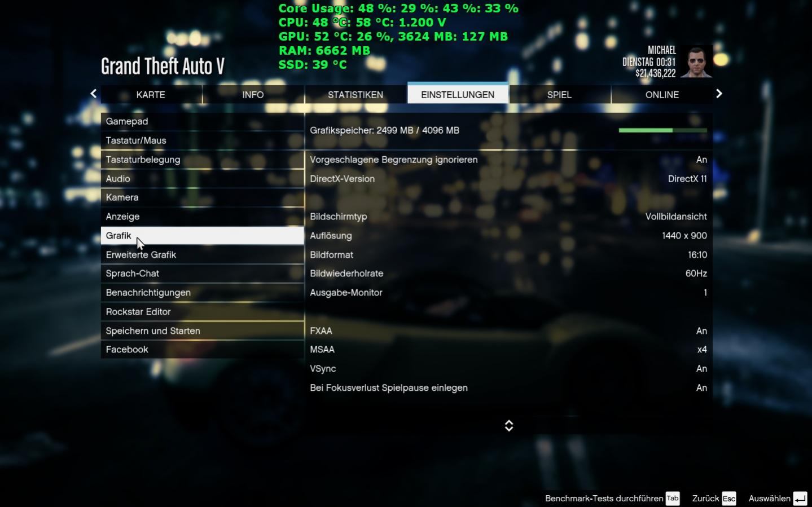Screen dimensions: 812x507
Task: Select the Grafik category
Action: [203, 236]
